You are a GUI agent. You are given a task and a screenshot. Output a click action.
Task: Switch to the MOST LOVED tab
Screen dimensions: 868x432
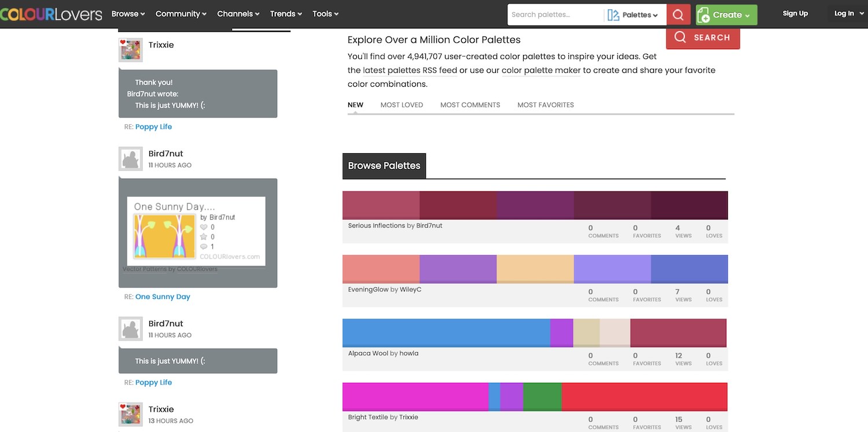click(402, 105)
